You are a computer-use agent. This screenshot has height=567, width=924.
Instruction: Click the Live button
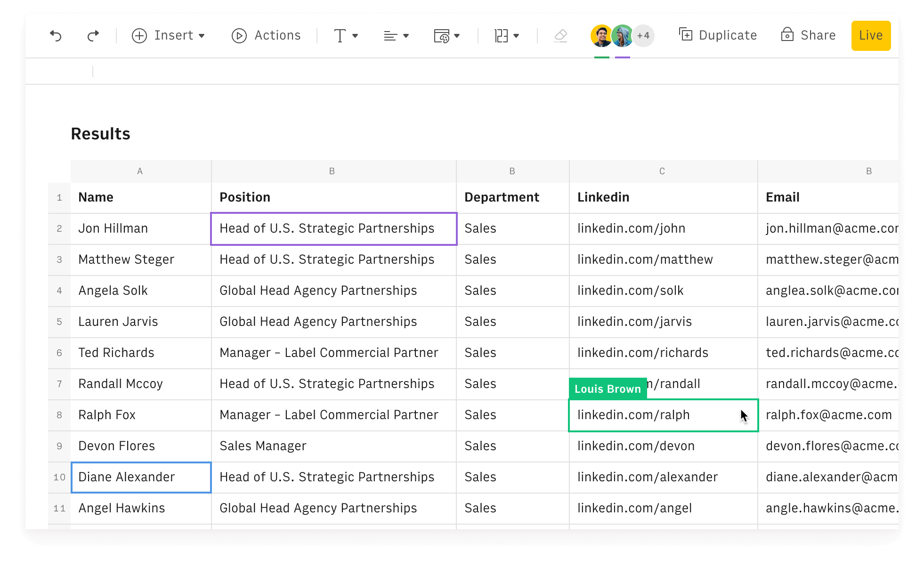point(870,35)
